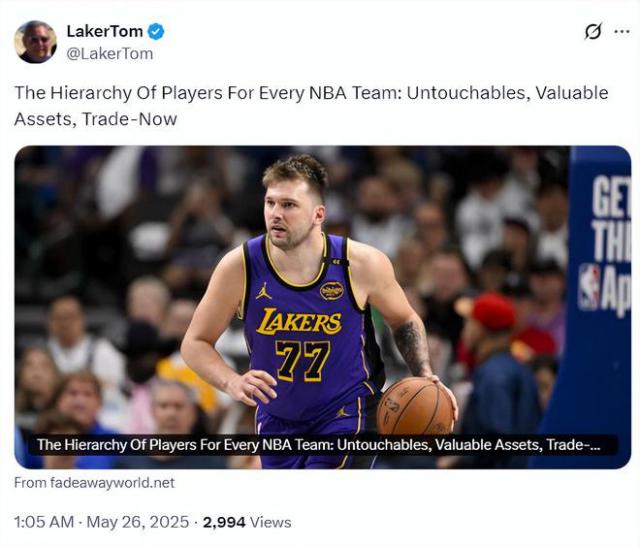Open the Grok actions icon
Viewport: 640px width, 547px height.
593,31
